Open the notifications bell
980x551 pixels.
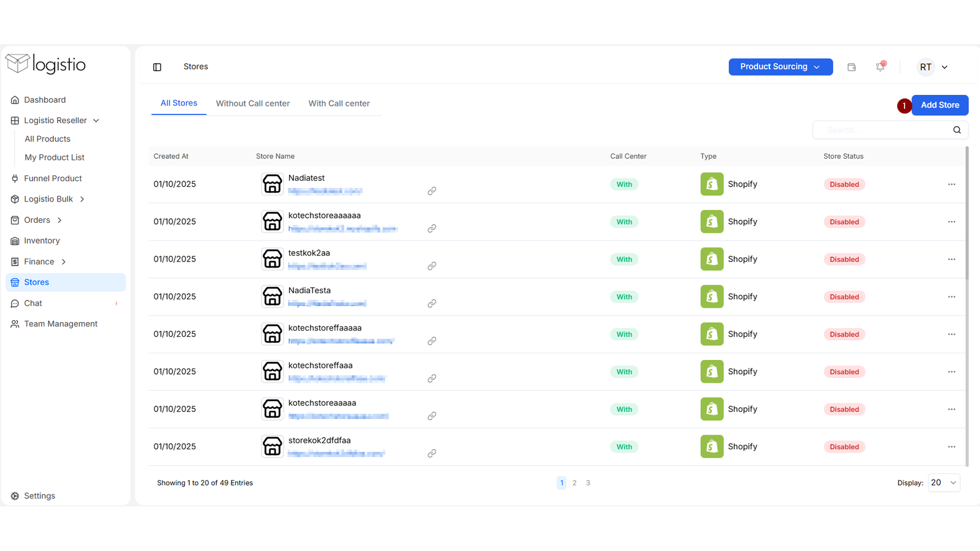click(x=880, y=67)
